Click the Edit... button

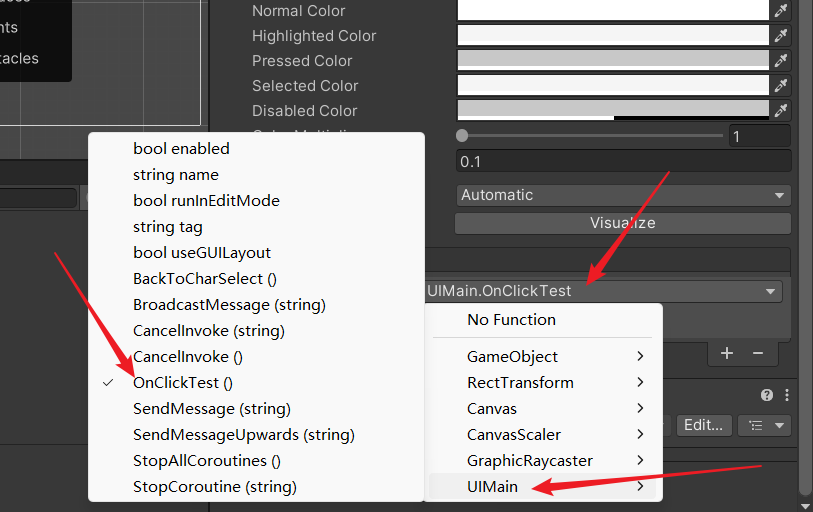pos(704,425)
